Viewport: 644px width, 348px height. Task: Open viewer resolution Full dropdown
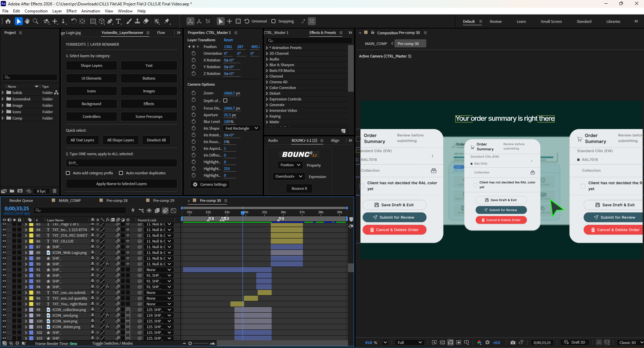click(x=410, y=342)
